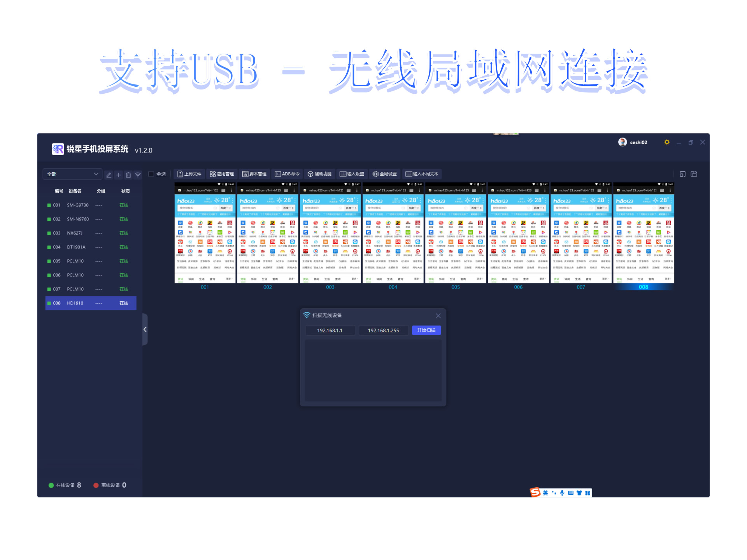Click the 设备名 column header
Image resolution: width=747 pixels, height=560 pixels.
75,191
